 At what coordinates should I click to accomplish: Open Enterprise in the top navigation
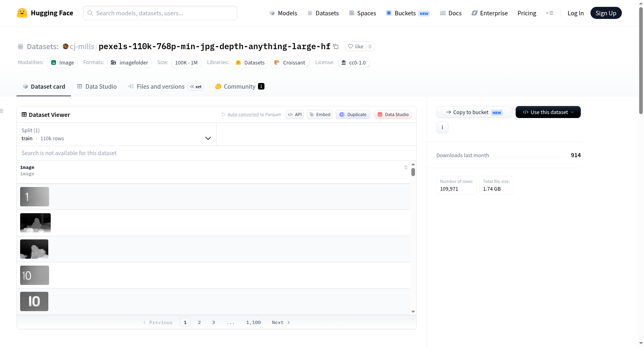click(x=489, y=13)
